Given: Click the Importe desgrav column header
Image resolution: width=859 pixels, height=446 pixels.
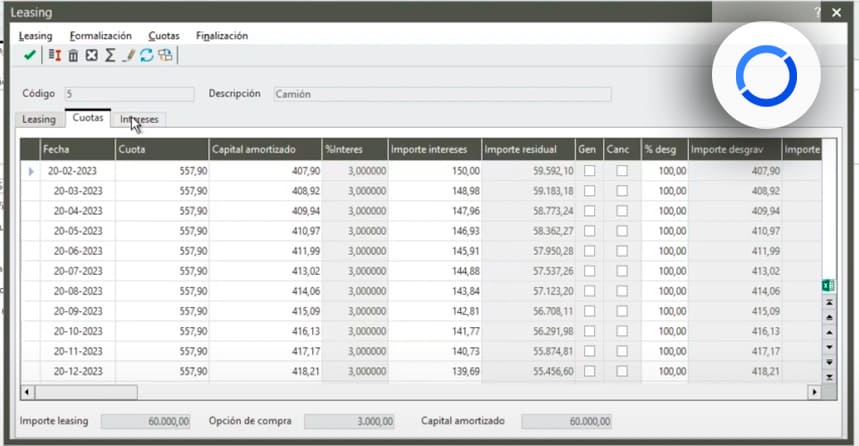Looking at the screenshot, I should coord(735,149).
